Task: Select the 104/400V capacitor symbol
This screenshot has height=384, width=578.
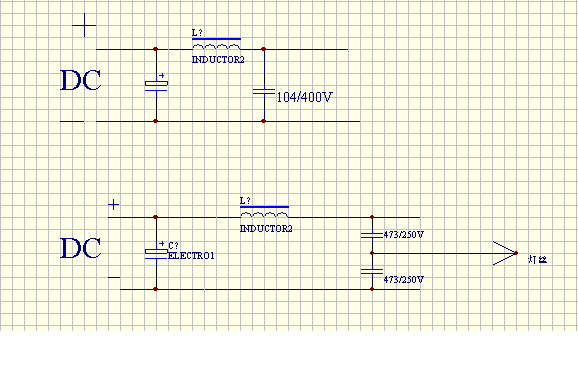Action: coord(264,91)
